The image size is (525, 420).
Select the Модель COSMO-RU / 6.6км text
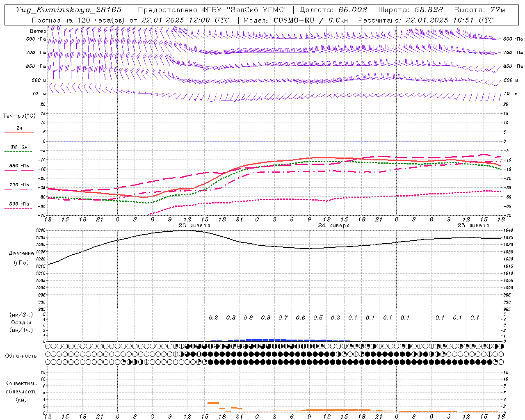[x=296, y=20]
